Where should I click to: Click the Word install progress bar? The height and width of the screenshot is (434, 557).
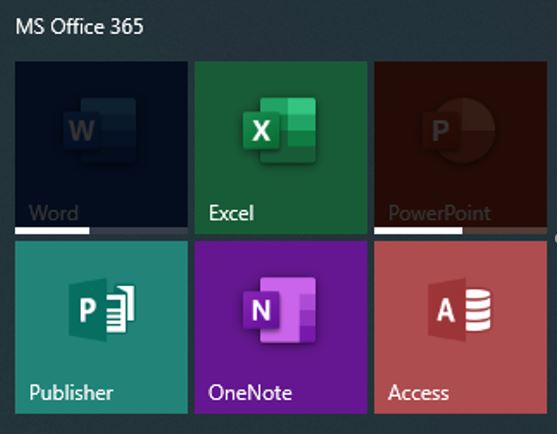coord(101,231)
